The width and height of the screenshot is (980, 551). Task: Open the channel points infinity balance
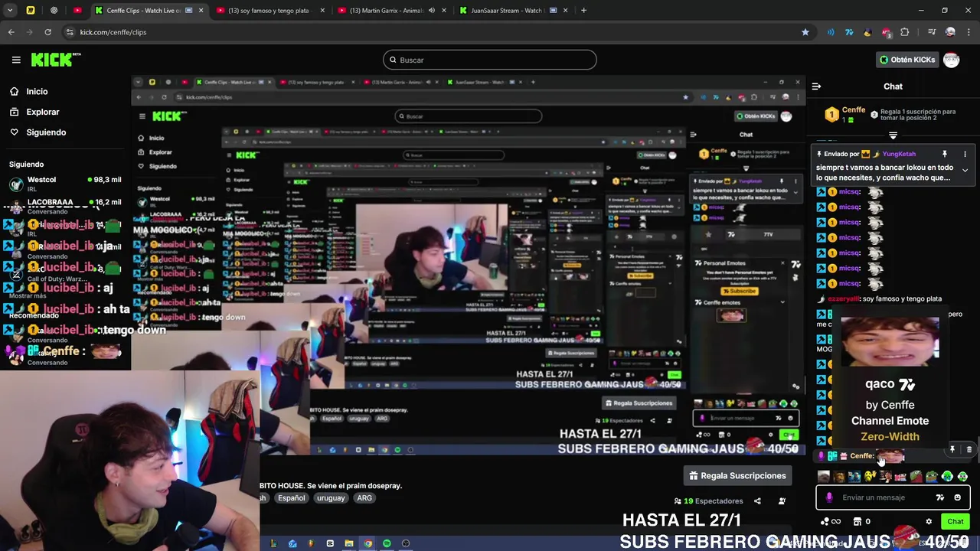pyautogui.click(x=830, y=521)
